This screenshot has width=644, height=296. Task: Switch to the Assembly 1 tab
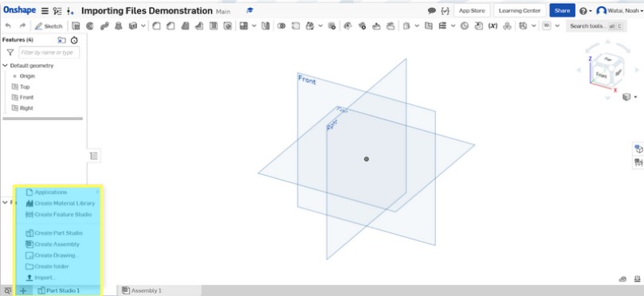click(x=142, y=290)
